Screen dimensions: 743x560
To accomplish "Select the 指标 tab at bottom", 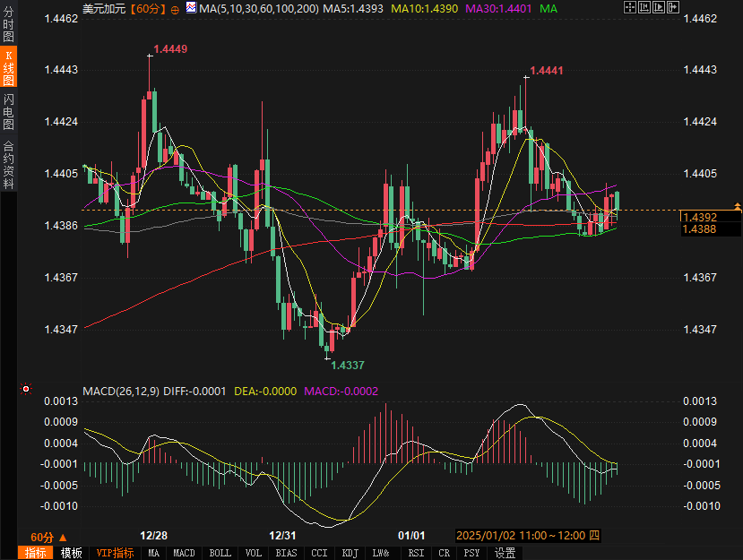I will (36, 553).
